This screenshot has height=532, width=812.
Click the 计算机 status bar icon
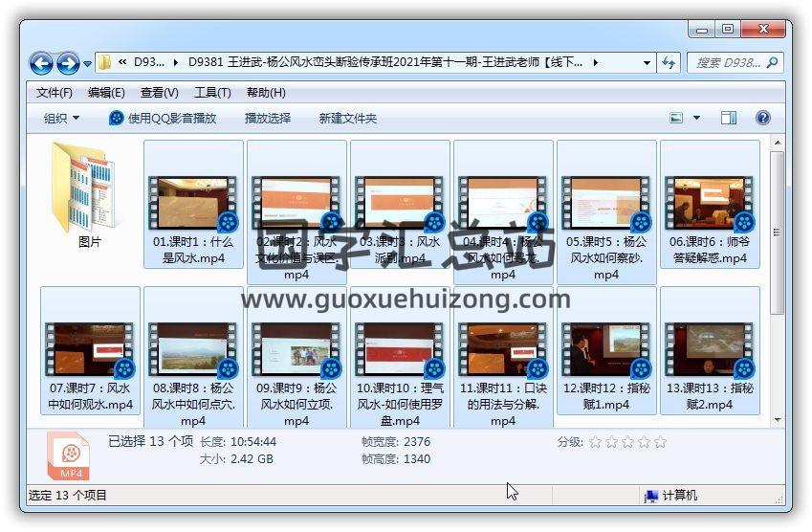click(x=651, y=497)
